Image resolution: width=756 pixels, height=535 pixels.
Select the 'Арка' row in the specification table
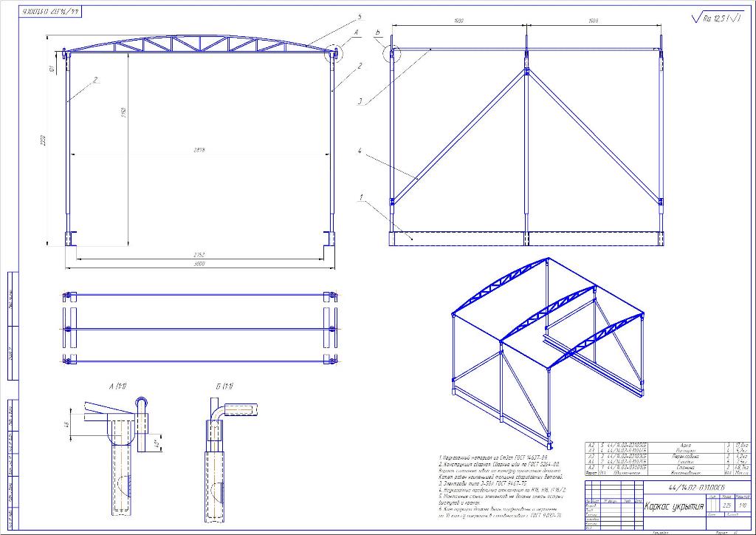[667, 446]
